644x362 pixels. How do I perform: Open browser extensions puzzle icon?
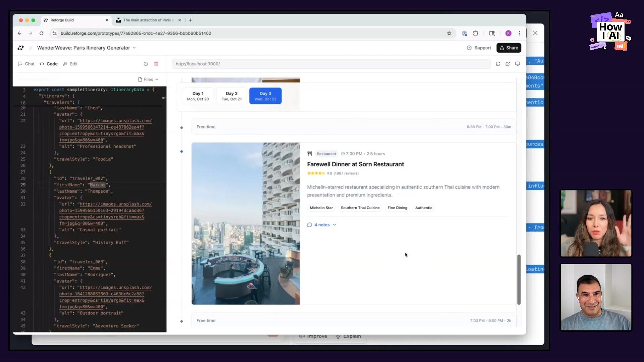[476, 33]
